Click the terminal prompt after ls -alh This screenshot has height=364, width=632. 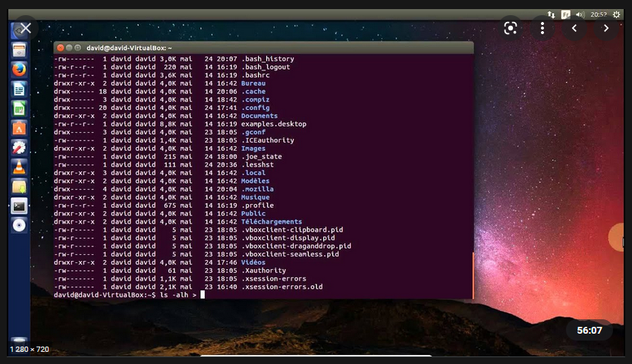click(x=203, y=295)
